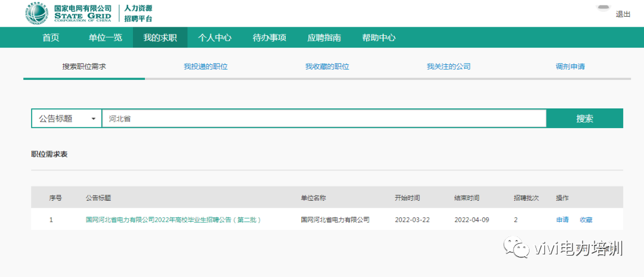The image size is (644, 277).
Task: Click the 退出 logout link
Action: tap(623, 14)
